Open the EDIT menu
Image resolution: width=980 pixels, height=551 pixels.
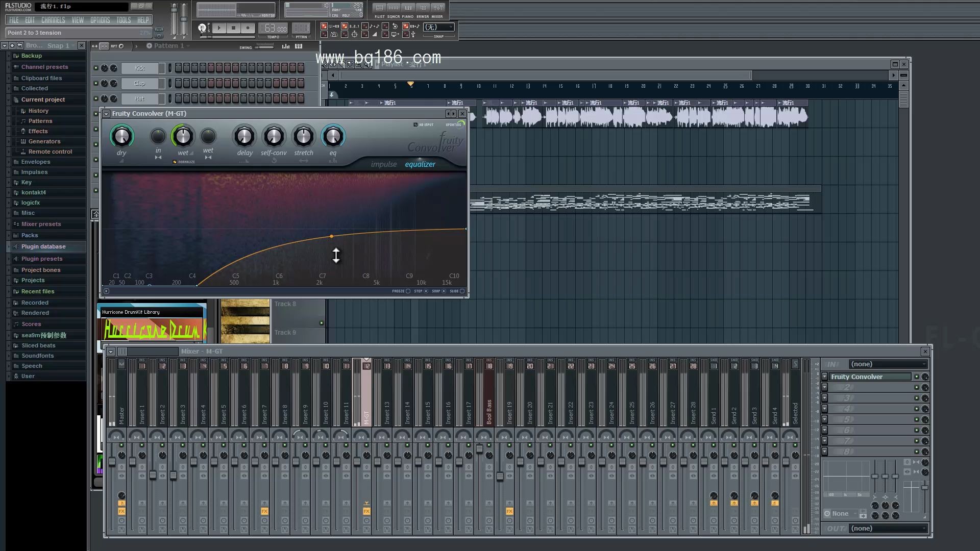click(x=30, y=20)
